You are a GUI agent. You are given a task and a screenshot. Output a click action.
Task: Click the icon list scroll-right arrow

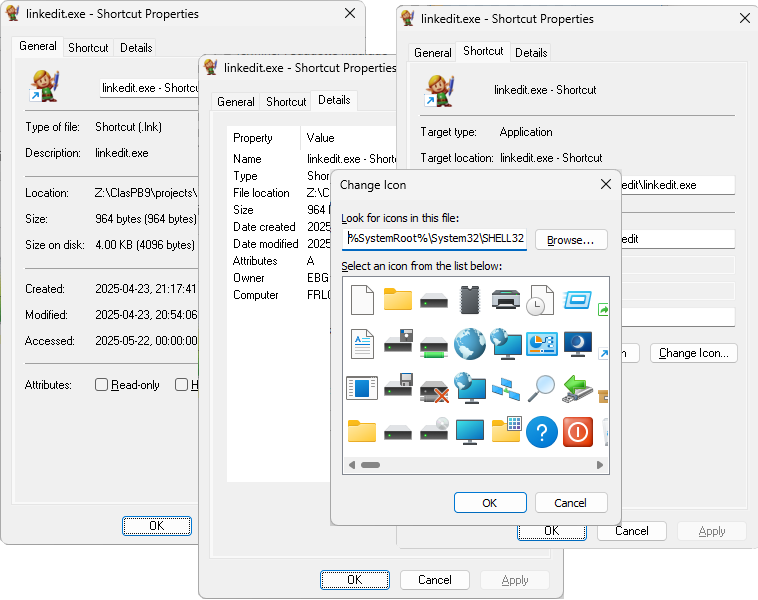coord(599,465)
